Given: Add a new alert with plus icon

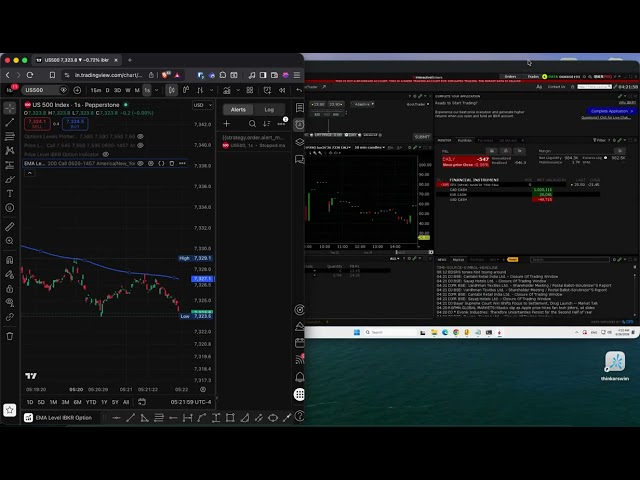Looking at the screenshot, I should tap(227, 124).
